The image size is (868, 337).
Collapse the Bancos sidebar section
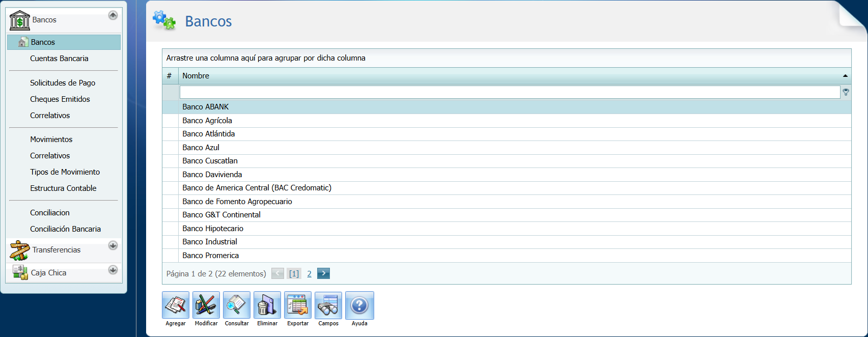point(113,15)
